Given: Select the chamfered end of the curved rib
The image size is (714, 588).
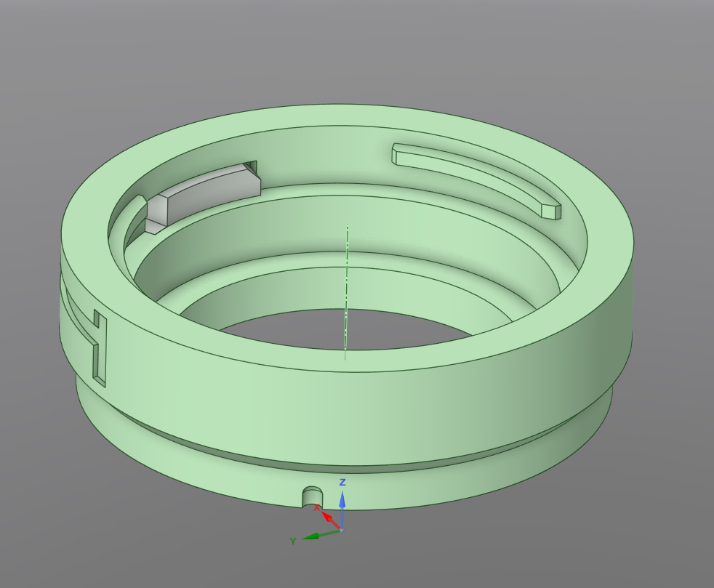Looking at the screenshot, I should tap(551, 212).
